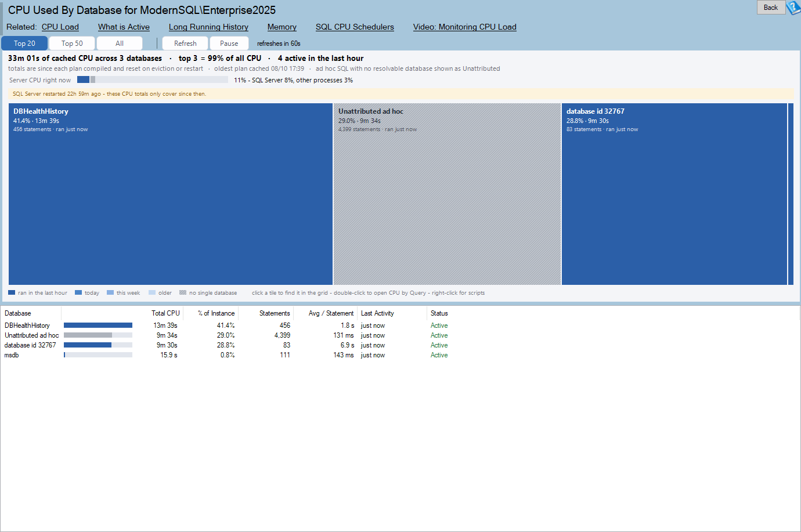Click the 4,399 Statements cell
The image size is (801, 532).
tap(282, 335)
